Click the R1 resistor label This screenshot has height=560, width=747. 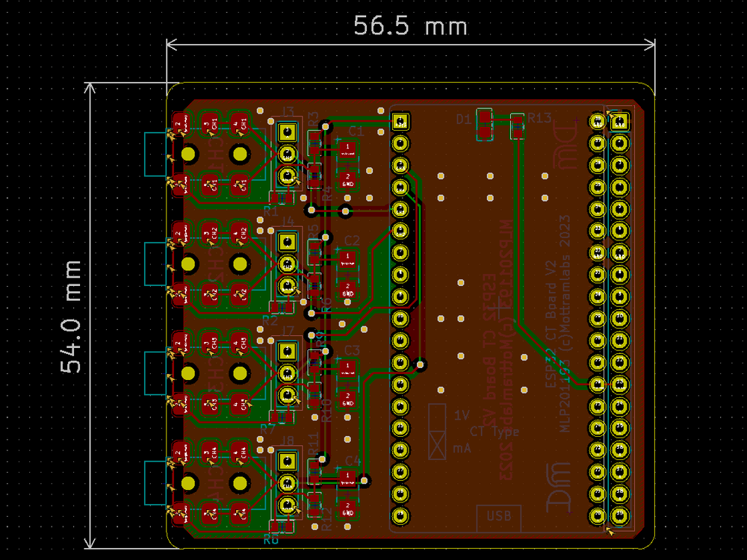(270, 210)
